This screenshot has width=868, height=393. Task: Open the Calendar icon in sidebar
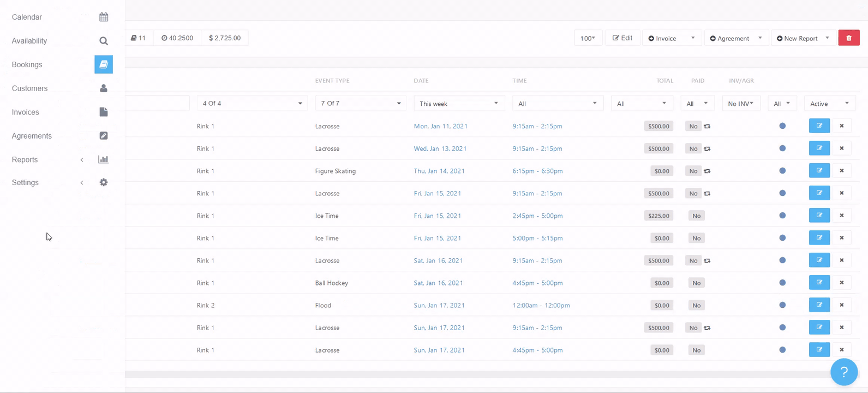pyautogui.click(x=104, y=17)
